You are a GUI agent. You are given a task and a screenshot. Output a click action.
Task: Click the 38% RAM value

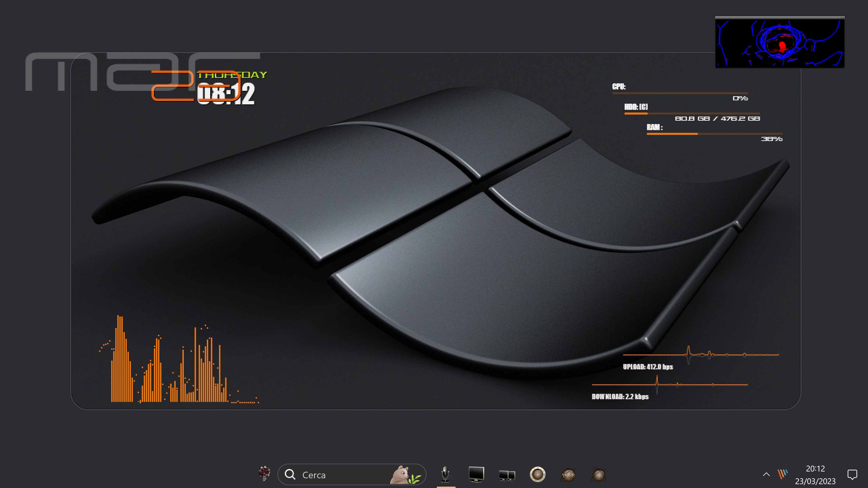click(772, 139)
